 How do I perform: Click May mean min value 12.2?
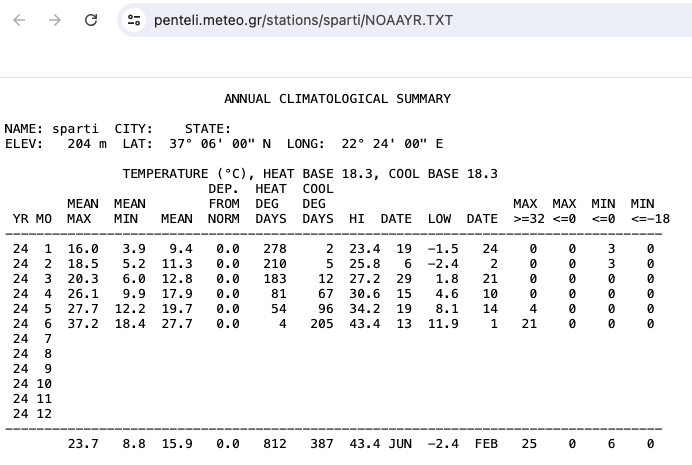pyautogui.click(x=130, y=309)
